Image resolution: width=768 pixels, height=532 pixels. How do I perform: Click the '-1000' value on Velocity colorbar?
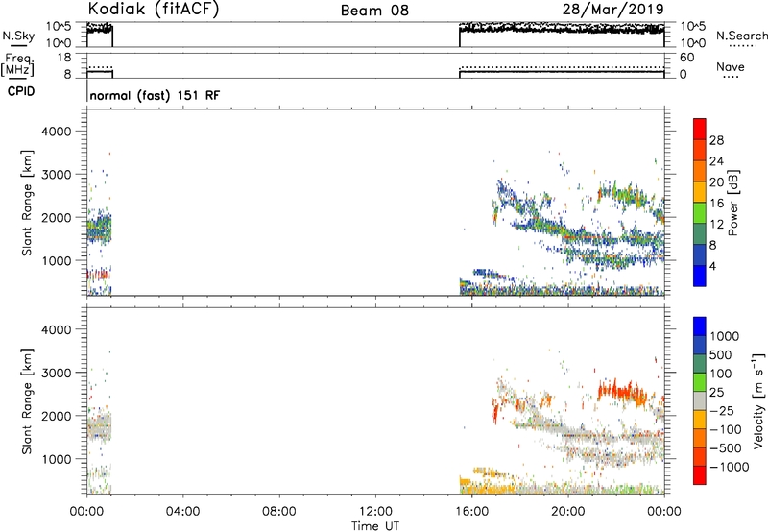tap(729, 467)
